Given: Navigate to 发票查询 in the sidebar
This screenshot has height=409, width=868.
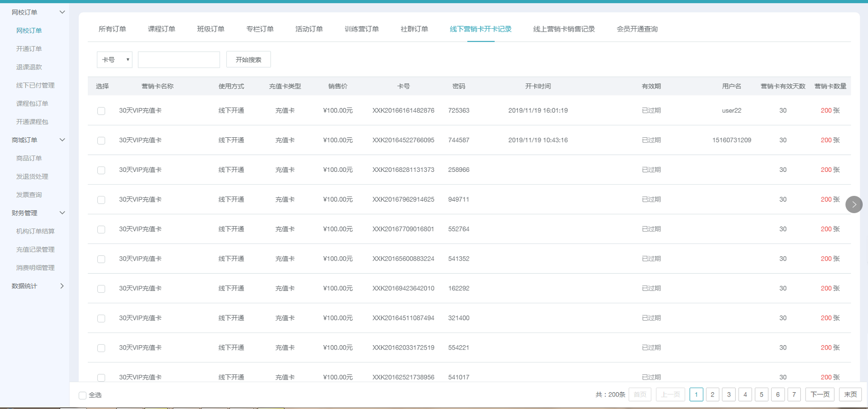Looking at the screenshot, I should (x=29, y=195).
